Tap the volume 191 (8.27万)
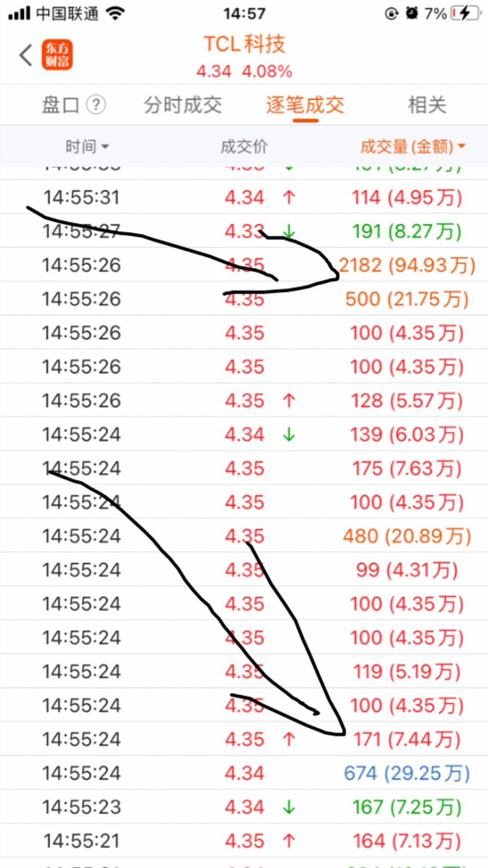Screen dimensions: 488x868 407,231
